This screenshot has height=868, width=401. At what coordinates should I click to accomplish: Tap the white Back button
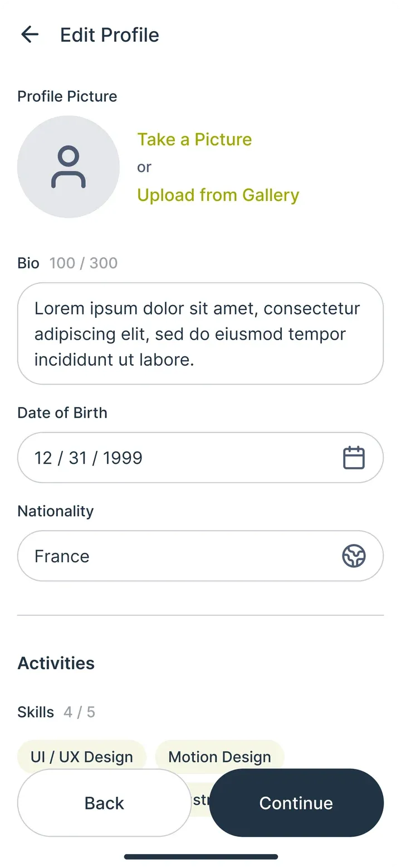[104, 803]
